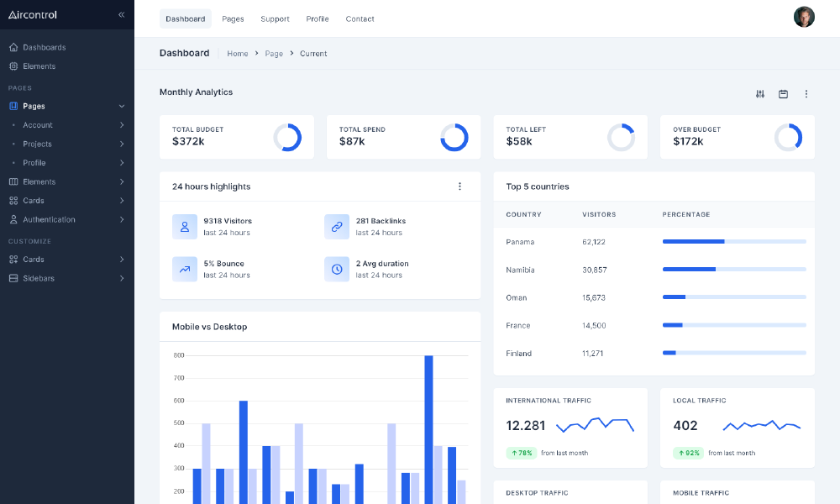
Task: Collapse the sidebar using the double-chevron
Action: 121,14
